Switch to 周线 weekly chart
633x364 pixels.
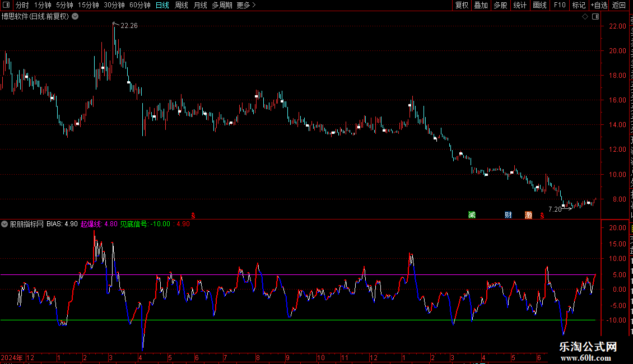coord(181,5)
